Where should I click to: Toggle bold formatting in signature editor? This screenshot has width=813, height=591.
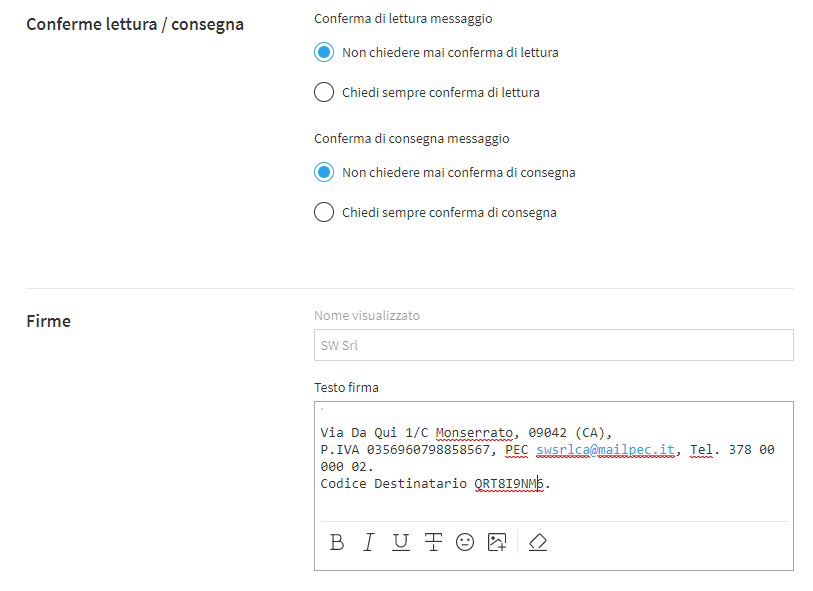click(337, 542)
